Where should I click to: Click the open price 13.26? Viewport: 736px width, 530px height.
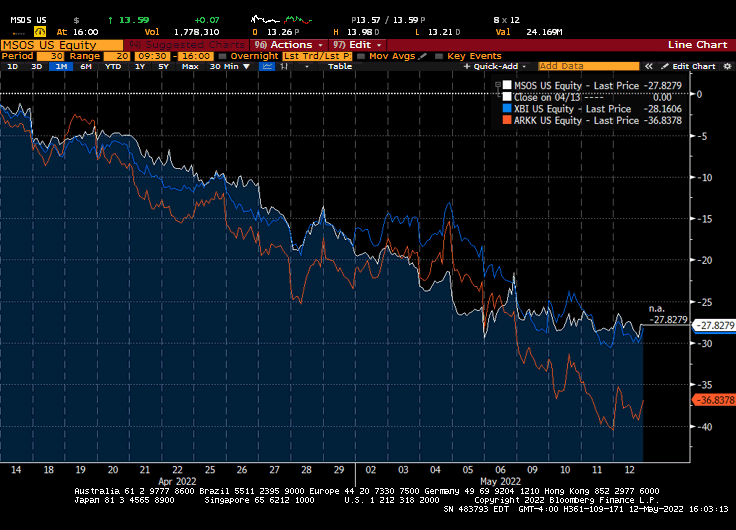[279, 32]
